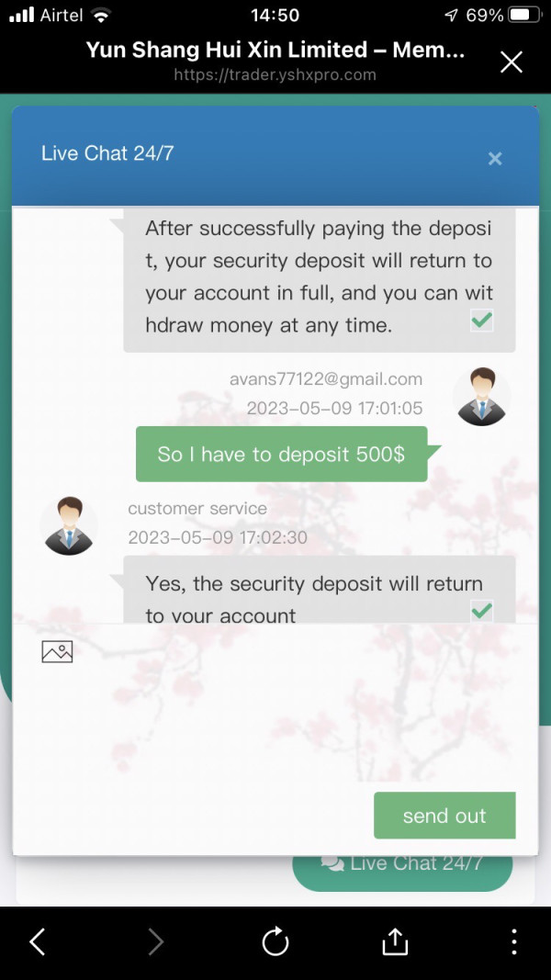Send the message with send out button
This screenshot has width=551, height=980.
click(x=444, y=816)
